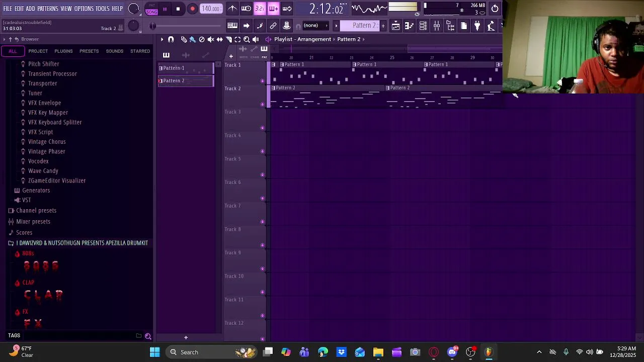
Task: Select the Slice tool
Action: [x=229, y=39]
